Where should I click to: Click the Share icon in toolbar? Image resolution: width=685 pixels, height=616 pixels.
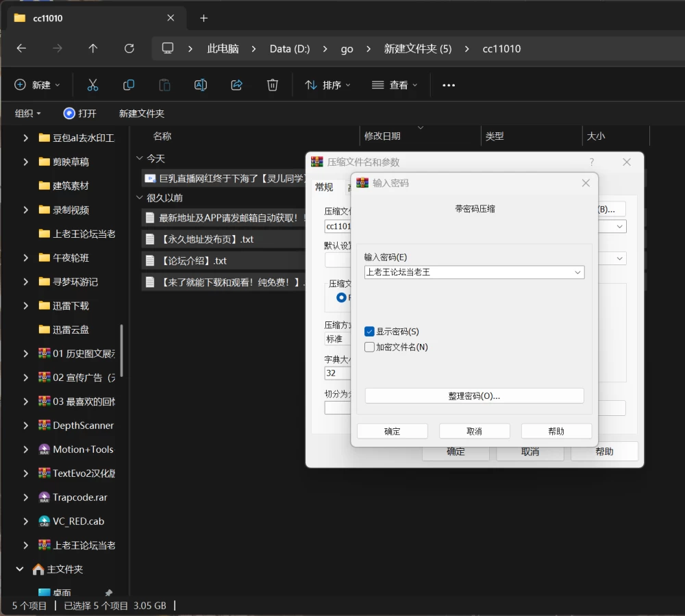236,85
